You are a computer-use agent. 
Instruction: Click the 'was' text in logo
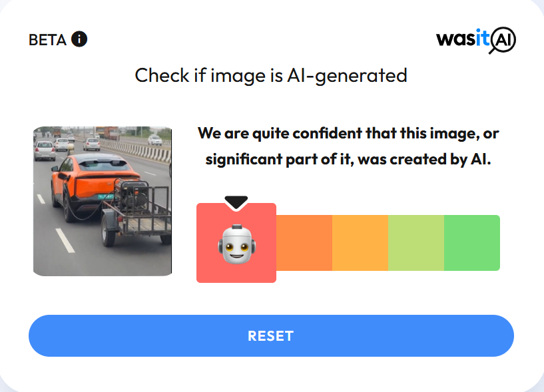(x=455, y=39)
